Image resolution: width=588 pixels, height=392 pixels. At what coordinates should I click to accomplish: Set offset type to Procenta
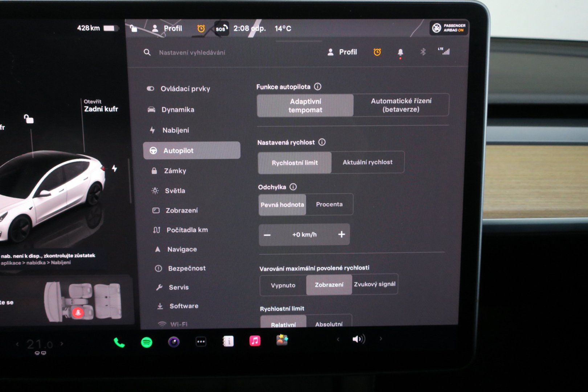pos(329,204)
